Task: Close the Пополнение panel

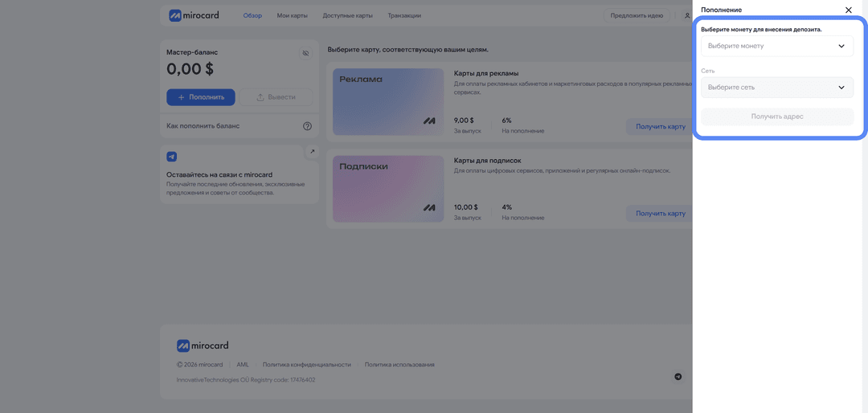Action: 849,10
